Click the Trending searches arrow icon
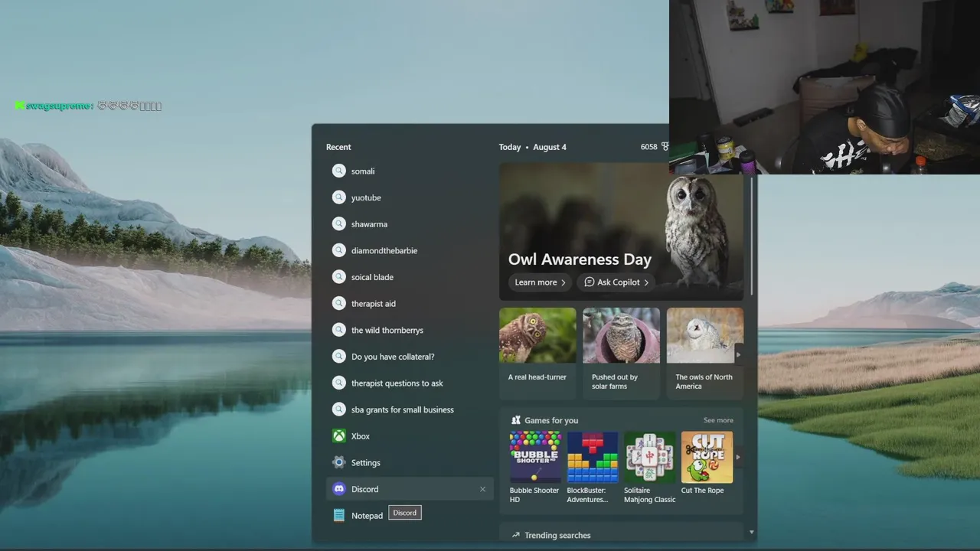This screenshot has height=551, width=980. pyautogui.click(x=516, y=536)
